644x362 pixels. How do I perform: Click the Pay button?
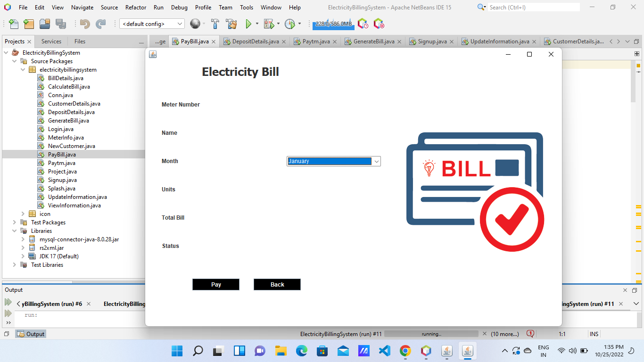point(215,284)
